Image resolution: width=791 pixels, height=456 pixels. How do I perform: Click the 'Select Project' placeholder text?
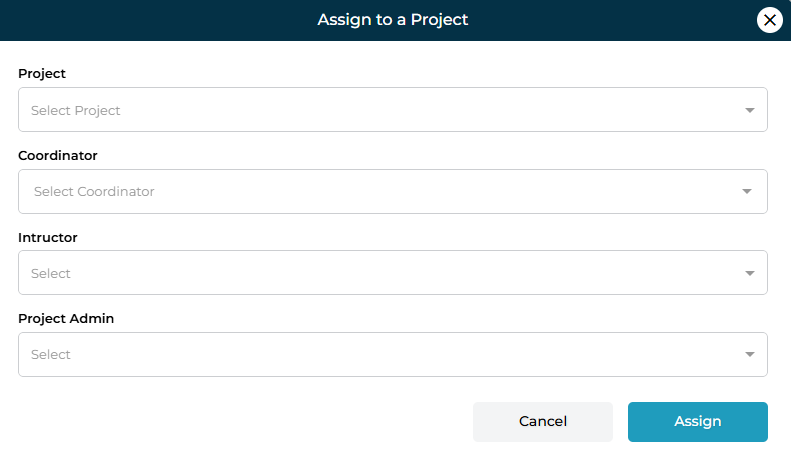(x=75, y=110)
